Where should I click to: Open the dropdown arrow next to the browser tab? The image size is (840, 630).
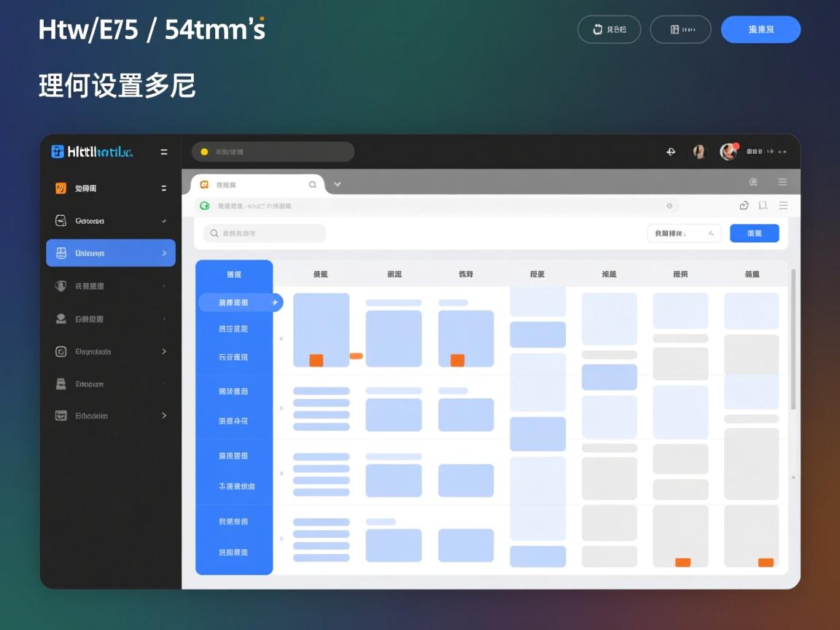click(337, 184)
